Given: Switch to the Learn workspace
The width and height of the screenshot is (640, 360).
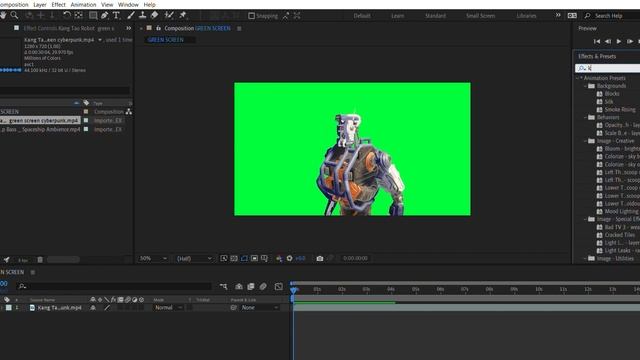Looking at the screenshot, I should tap(398, 16).
